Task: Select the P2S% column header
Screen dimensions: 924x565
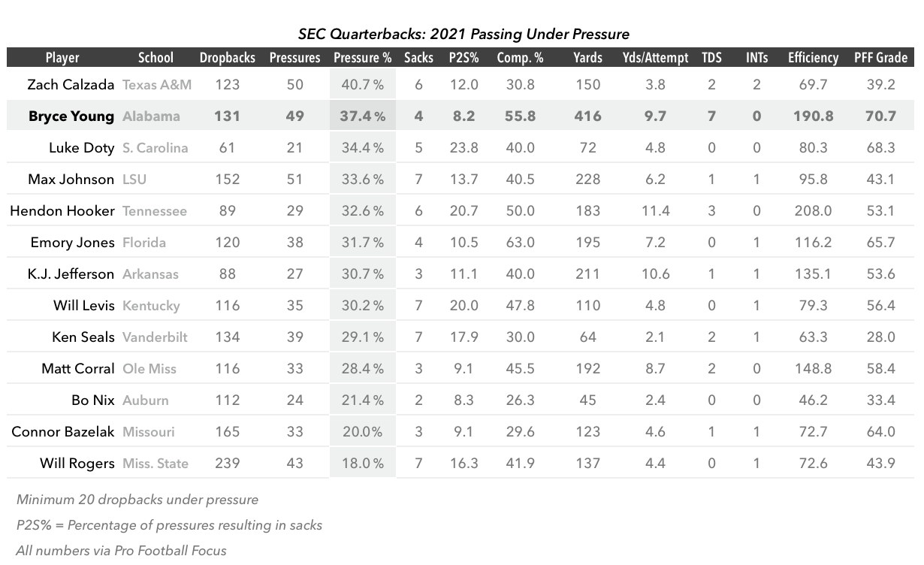Action: tap(463, 58)
